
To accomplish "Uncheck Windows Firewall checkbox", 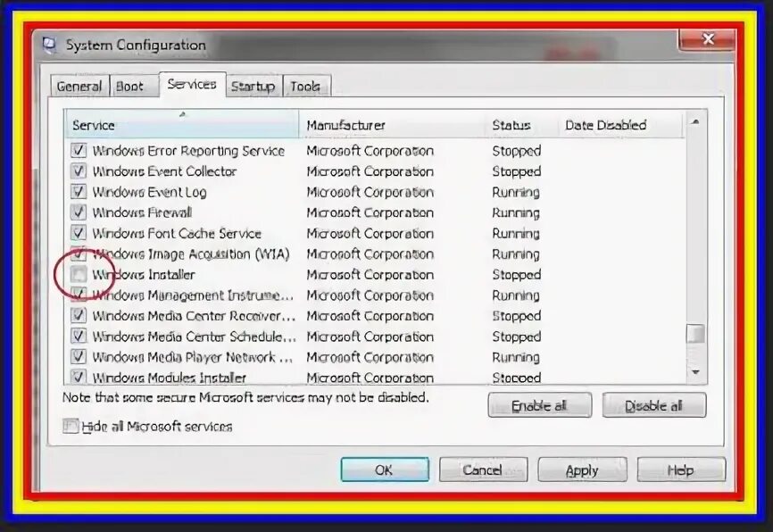I will pyautogui.click(x=79, y=212).
